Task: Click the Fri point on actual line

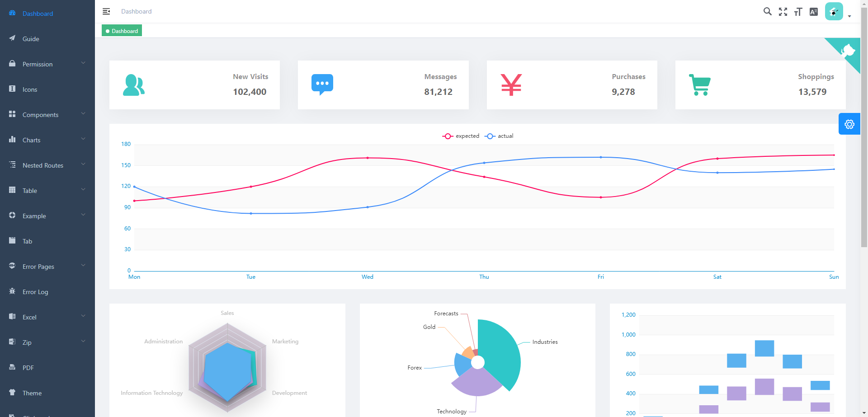Action: coord(601,157)
